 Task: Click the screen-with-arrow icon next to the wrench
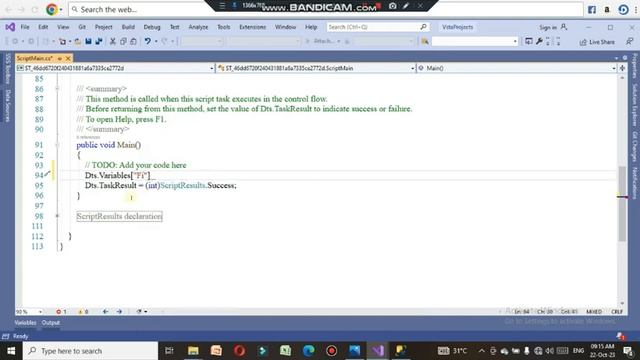click(529, 41)
